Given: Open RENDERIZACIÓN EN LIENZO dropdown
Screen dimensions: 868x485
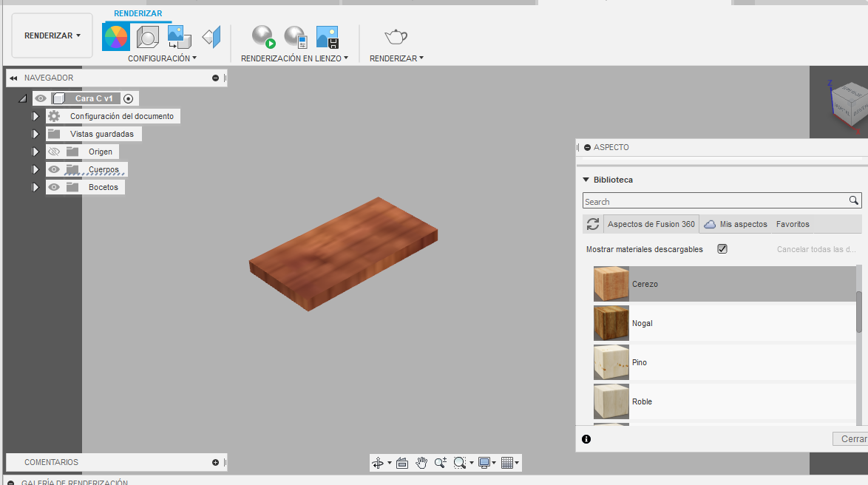Looking at the screenshot, I should 294,58.
